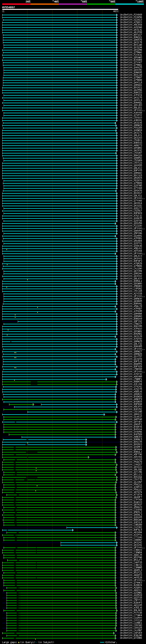Open hit UniRef100_P54679
This screenshot has width=146, height=644.
(x=131, y=462)
